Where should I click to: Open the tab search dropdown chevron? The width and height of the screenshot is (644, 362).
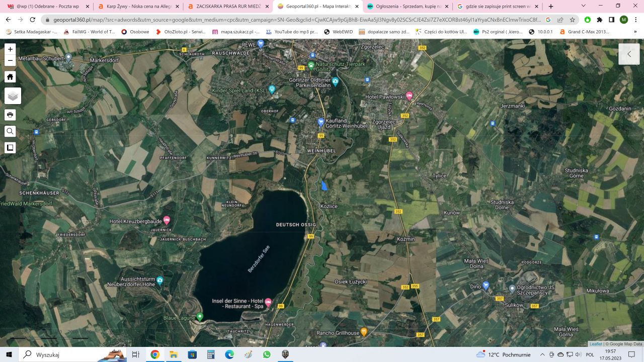click(583, 6)
